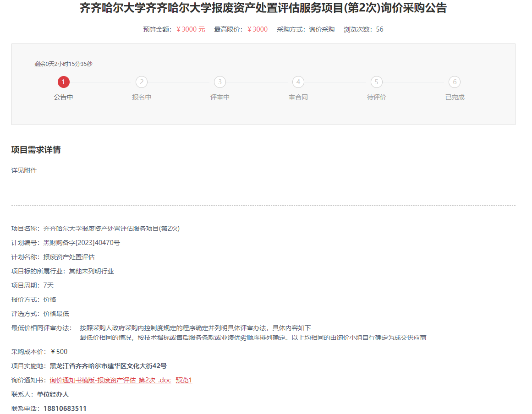
Task: Open the 询价通知书模版 .doc attachment link
Action: (110, 380)
